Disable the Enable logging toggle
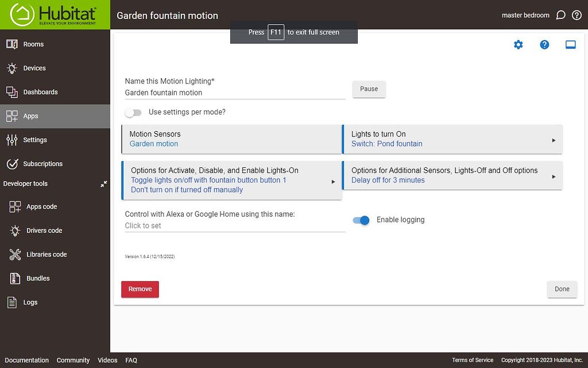 [x=362, y=220]
